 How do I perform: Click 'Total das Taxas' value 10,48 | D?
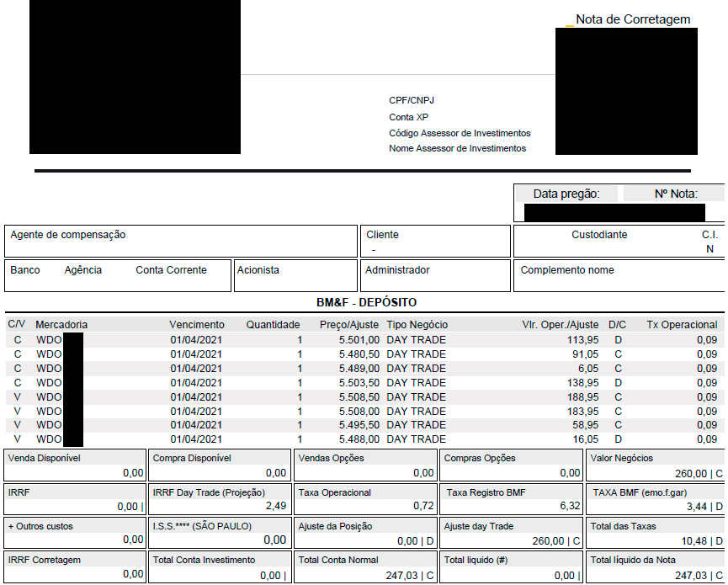coord(702,541)
